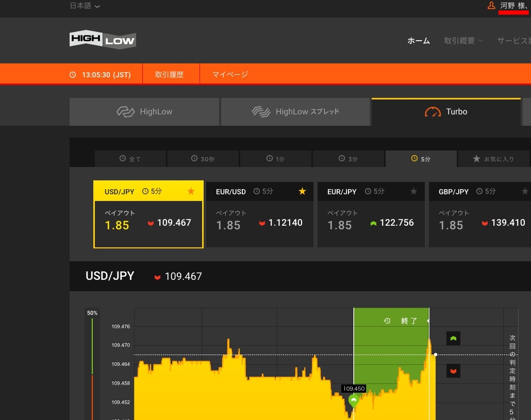
Task: Click the clock icon on GBP/JPY card
Action: click(479, 191)
